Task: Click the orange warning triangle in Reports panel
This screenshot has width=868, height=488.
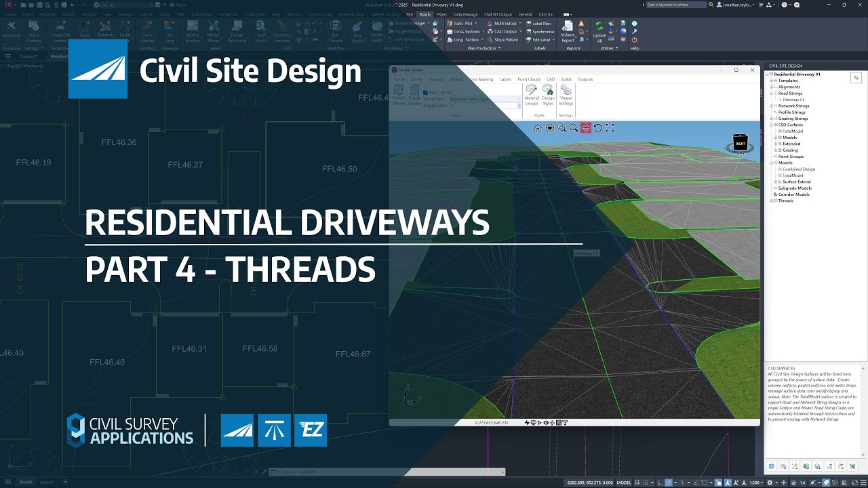Action: click(581, 24)
